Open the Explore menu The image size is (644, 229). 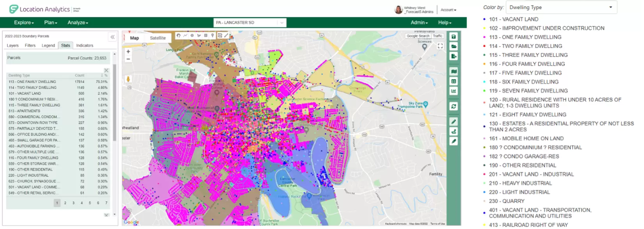coord(24,23)
